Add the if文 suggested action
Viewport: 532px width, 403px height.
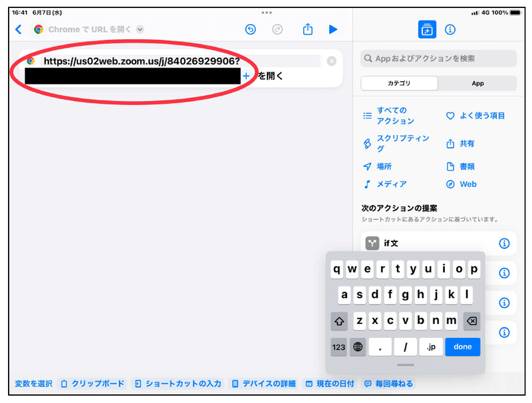(x=438, y=243)
